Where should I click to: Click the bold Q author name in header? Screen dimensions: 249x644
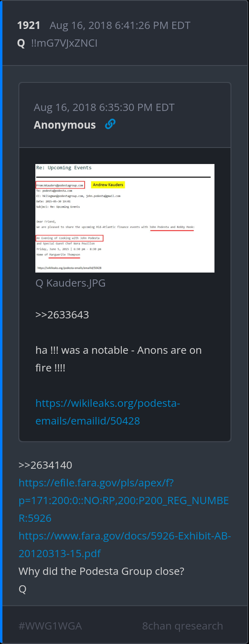click(21, 43)
